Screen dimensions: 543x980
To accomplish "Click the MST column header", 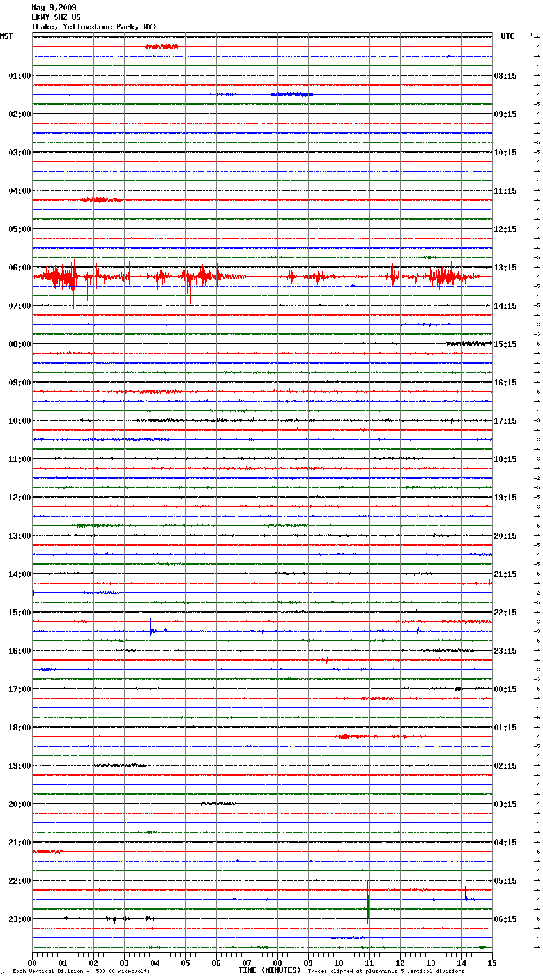I will pyautogui.click(x=6, y=36).
